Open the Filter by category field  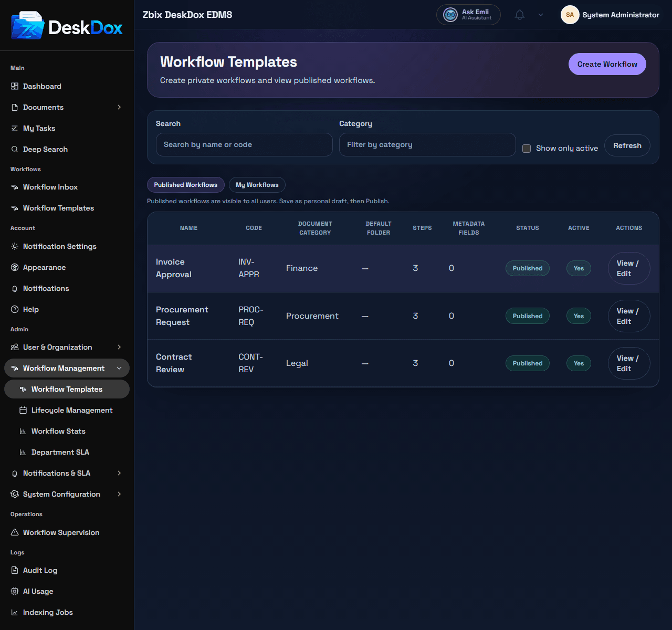pos(427,144)
